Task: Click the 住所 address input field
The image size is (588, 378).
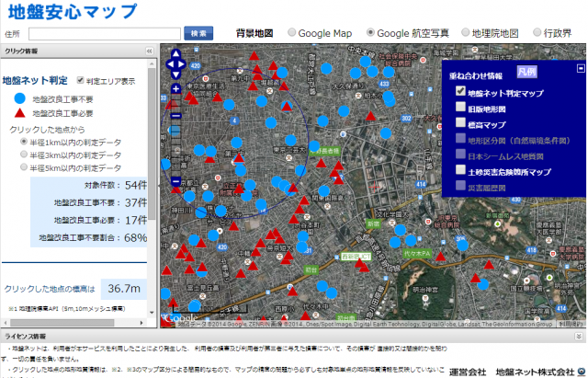Action: (102, 33)
